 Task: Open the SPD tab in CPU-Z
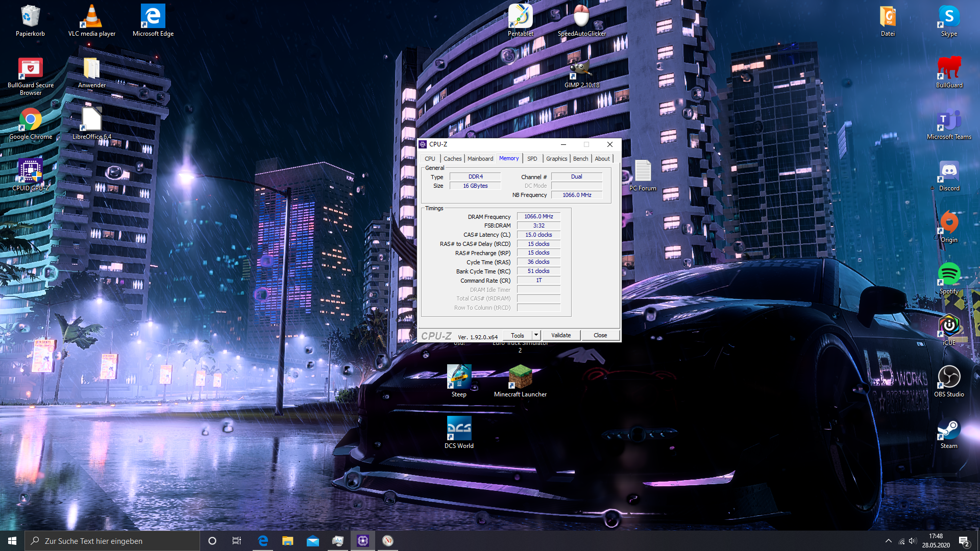pos(532,159)
